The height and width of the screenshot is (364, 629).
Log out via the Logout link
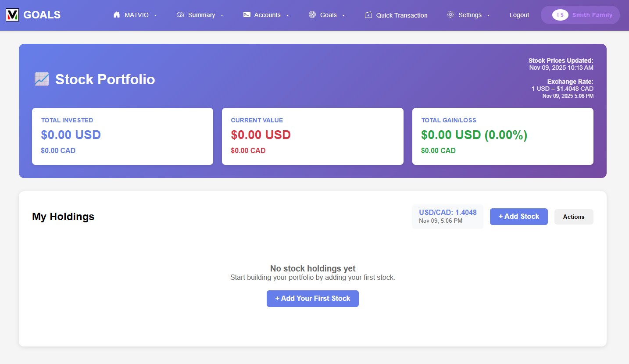tap(519, 15)
